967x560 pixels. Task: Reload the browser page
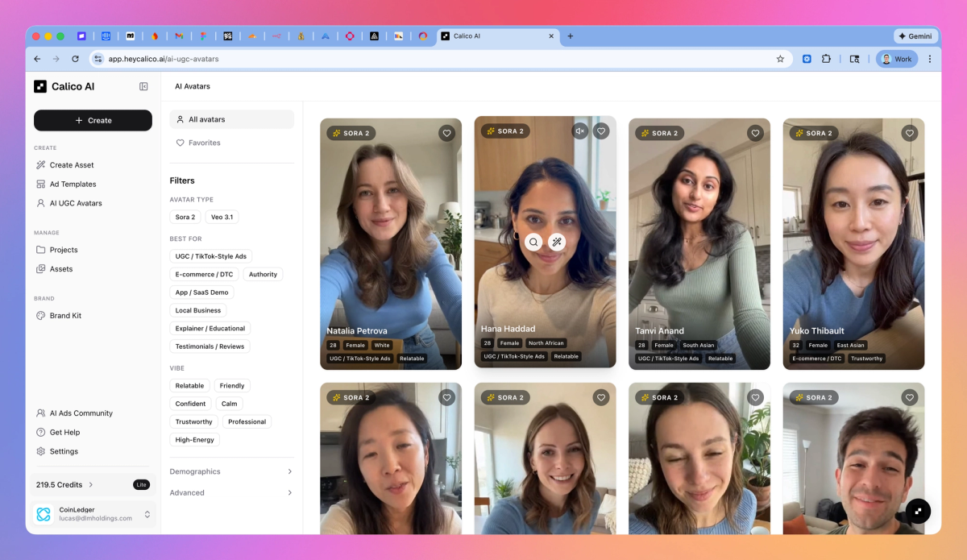(76, 59)
